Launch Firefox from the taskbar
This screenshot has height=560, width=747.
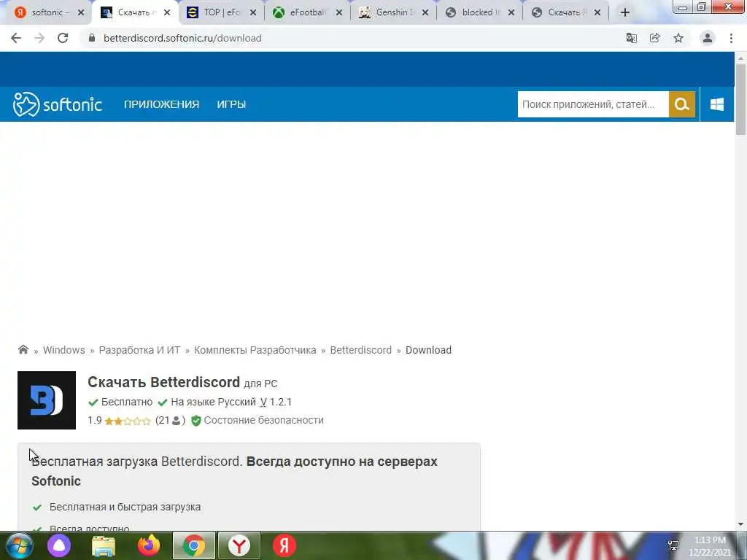(x=149, y=545)
